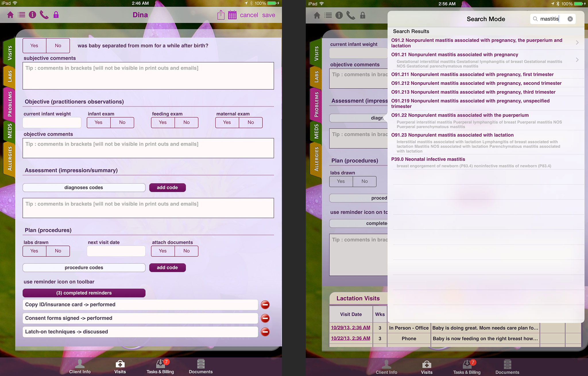
Task: Tap the lock icon in the toolbar
Action: (56, 15)
